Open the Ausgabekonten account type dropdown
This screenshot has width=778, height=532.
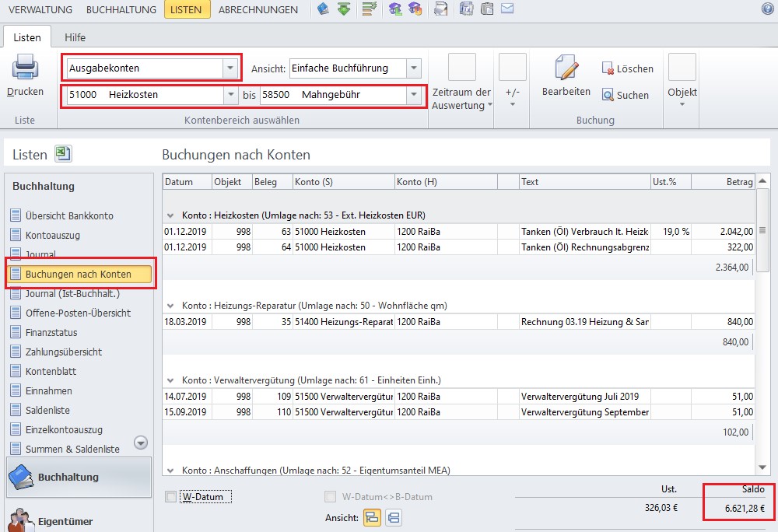[230, 68]
